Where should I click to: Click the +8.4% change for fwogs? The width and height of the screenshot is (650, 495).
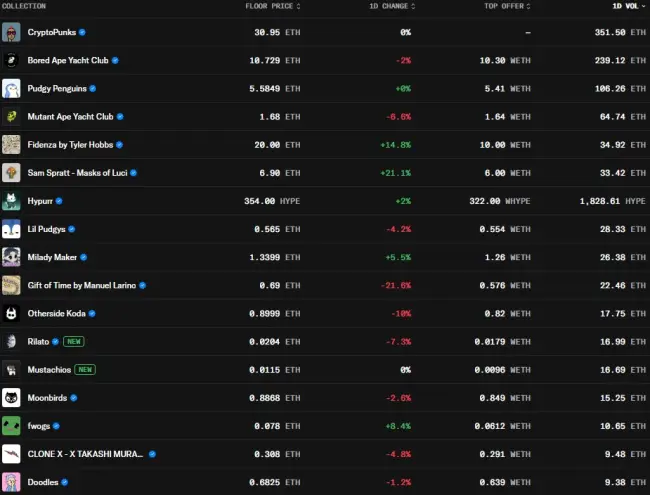tap(398, 426)
